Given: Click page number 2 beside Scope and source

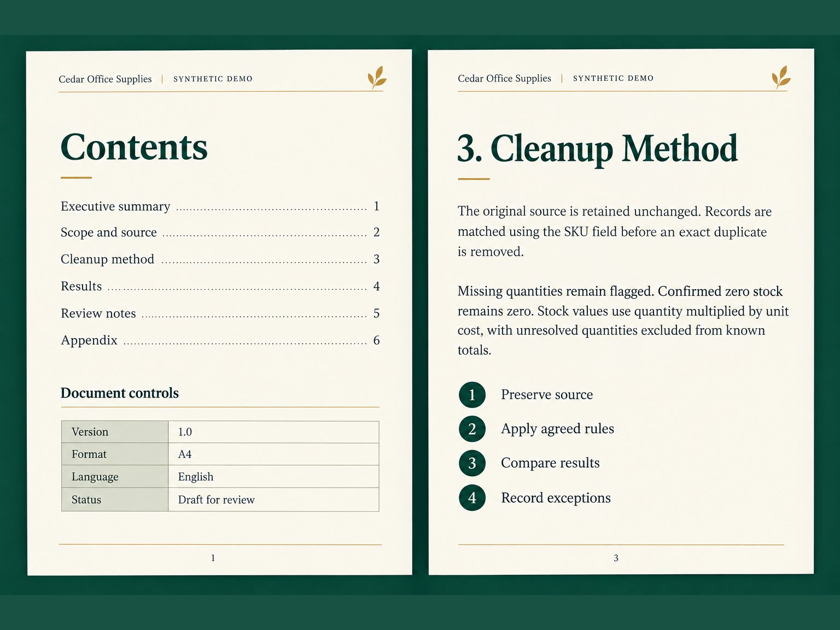Looking at the screenshot, I should pos(376,232).
